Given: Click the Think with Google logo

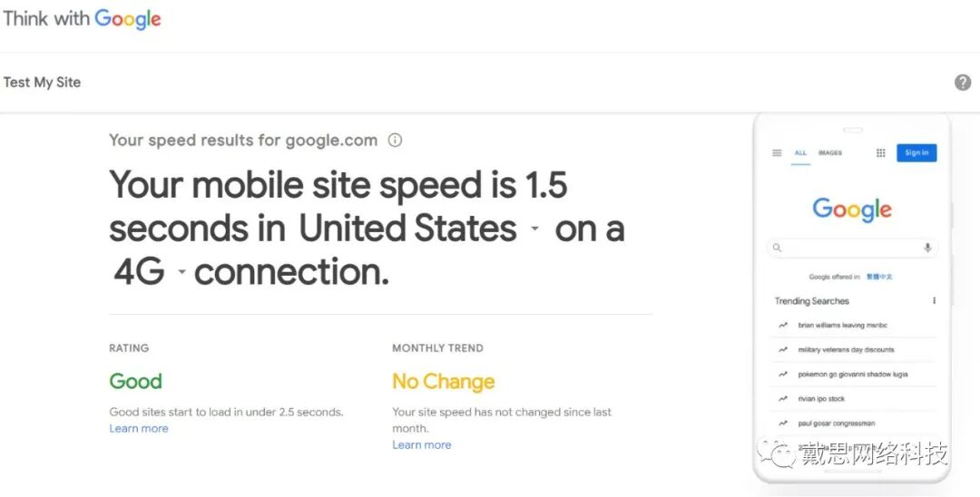Looking at the screenshot, I should point(82,19).
